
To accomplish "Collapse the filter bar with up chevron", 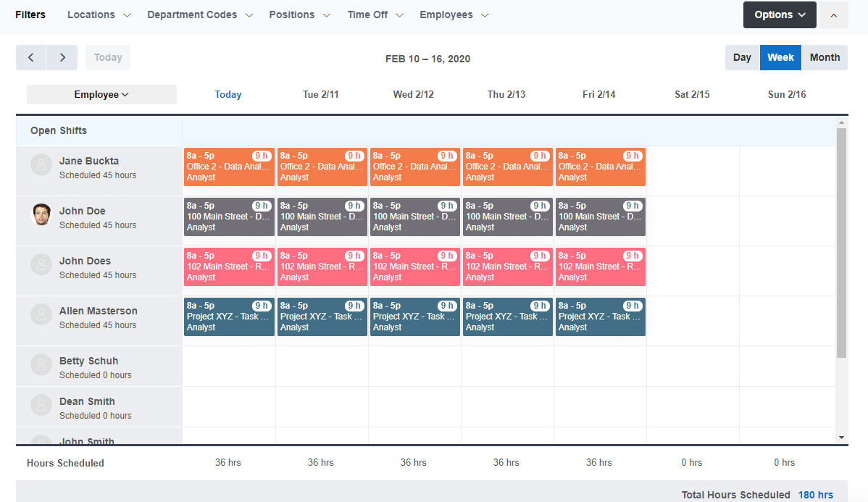I will click(833, 15).
